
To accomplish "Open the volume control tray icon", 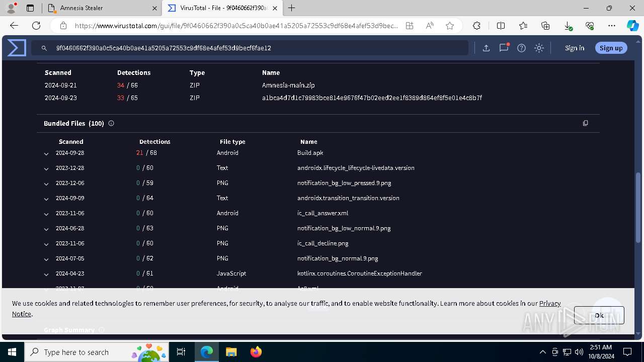I will (x=579, y=352).
